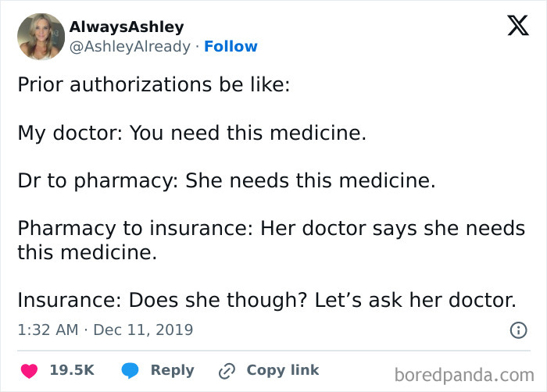Click the blue reply speech bubble icon

(130, 370)
